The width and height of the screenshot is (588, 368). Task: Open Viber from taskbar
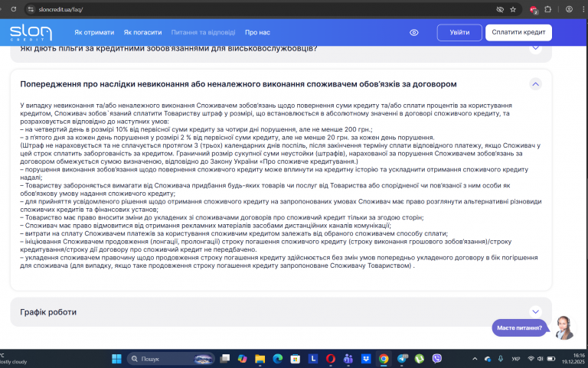click(x=437, y=359)
